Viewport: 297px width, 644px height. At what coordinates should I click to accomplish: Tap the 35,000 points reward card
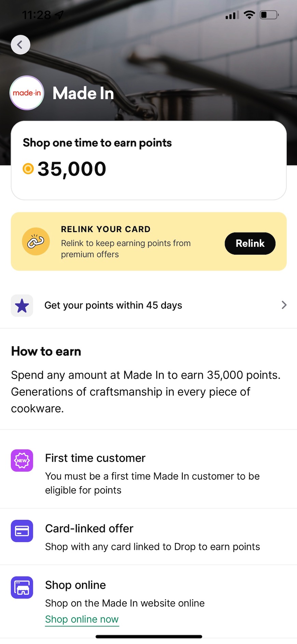click(148, 160)
